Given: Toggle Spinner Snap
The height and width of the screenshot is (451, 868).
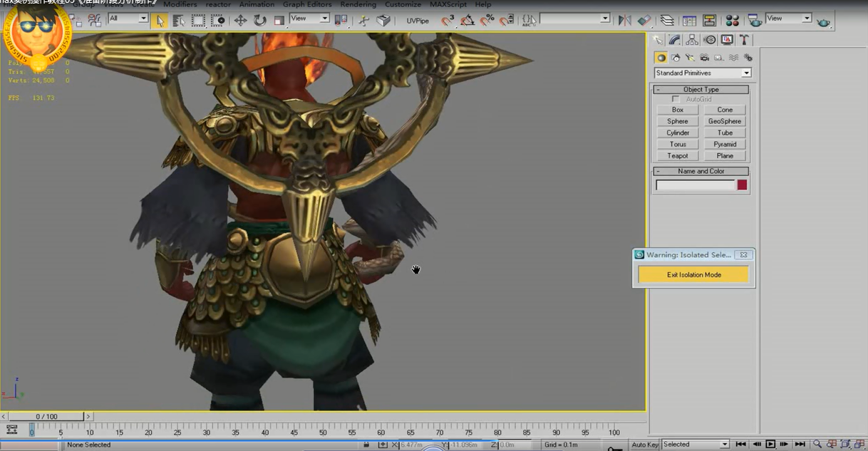Looking at the screenshot, I should 507,21.
